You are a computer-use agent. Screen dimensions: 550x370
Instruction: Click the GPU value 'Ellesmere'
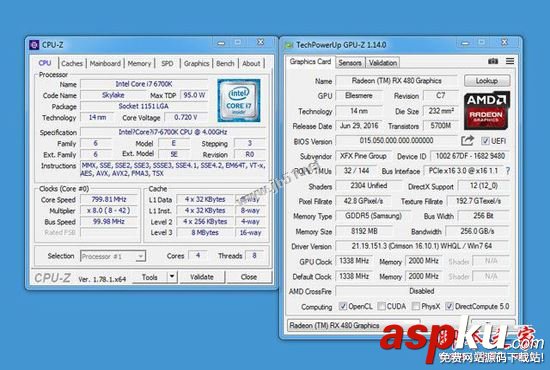pyautogui.click(x=359, y=96)
